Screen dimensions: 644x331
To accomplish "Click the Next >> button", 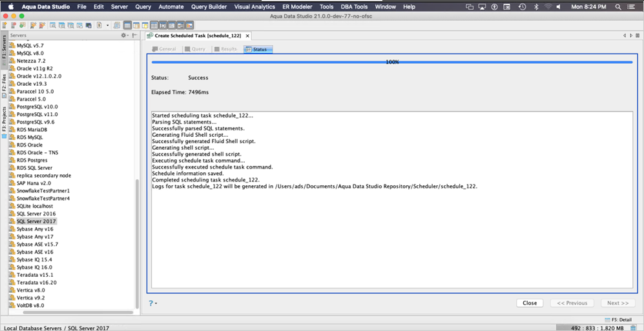I will tap(618, 303).
